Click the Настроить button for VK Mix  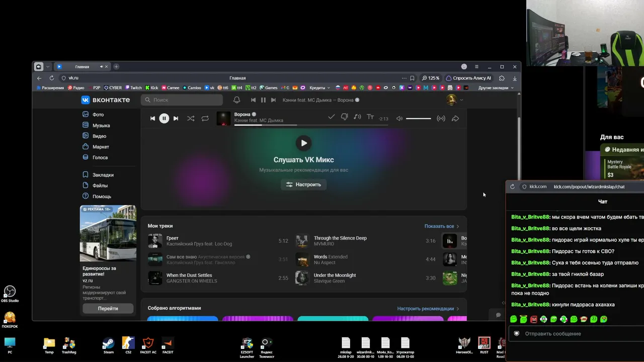(x=304, y=185)
